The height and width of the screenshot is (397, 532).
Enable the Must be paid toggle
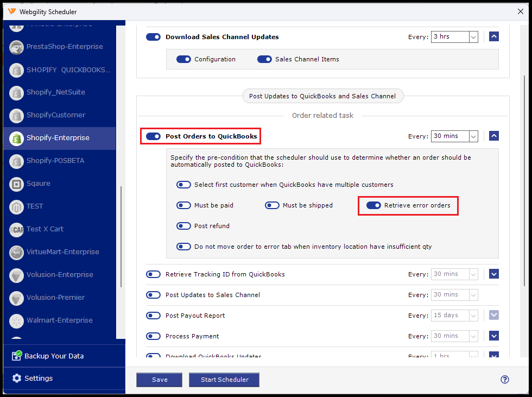click(183, 205)
